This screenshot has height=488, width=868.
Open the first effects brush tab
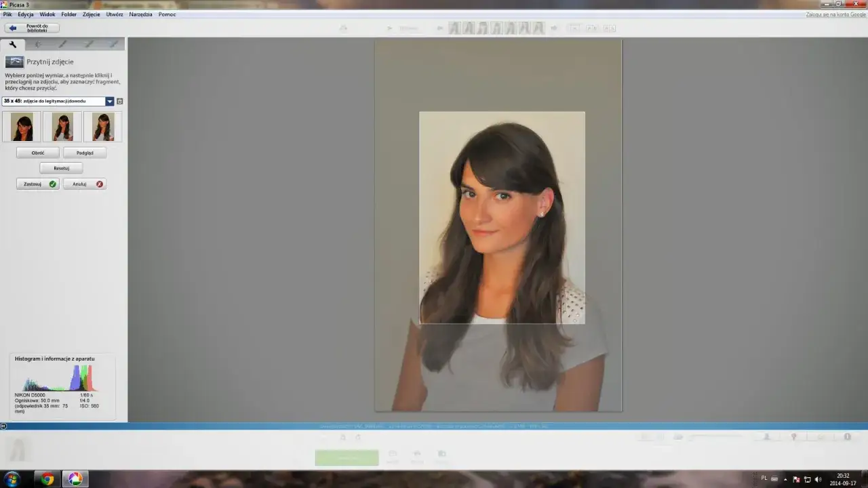[x=62, y=43]
